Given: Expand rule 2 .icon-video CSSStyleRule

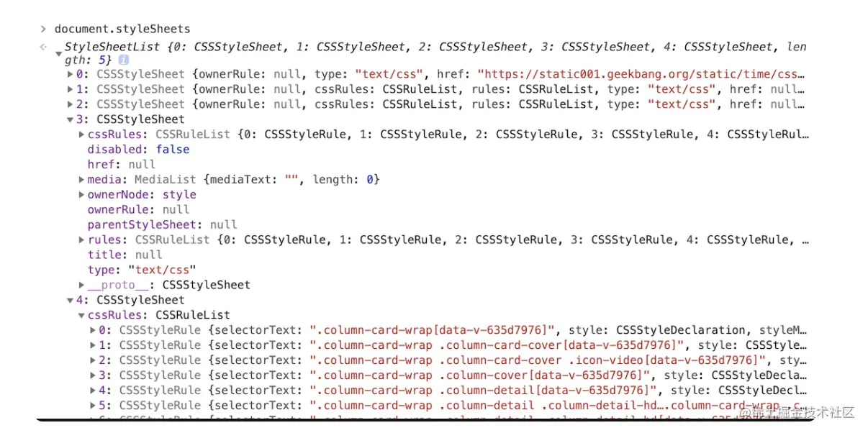Looking at the screenshot, I should pos(93,360).
